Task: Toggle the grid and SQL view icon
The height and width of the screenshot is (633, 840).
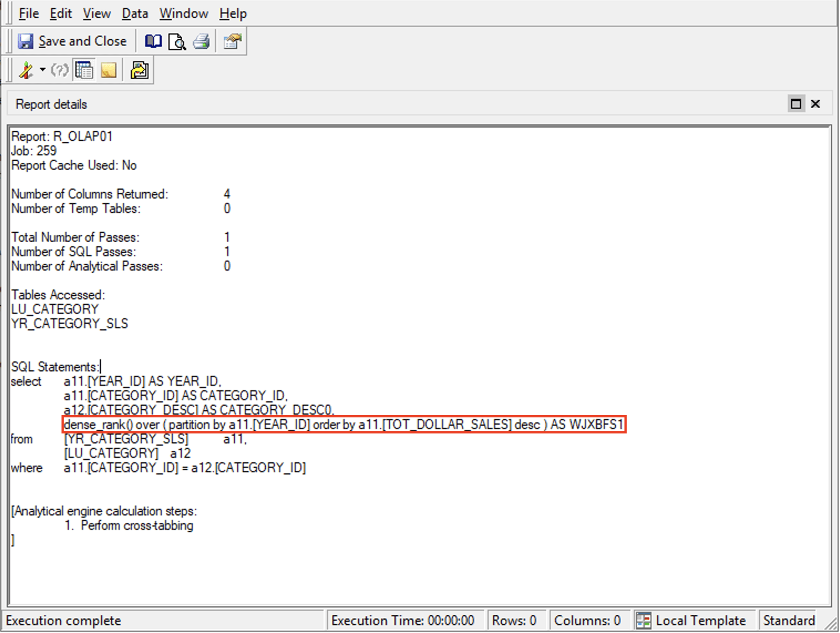Action: [x=84, y=70]
